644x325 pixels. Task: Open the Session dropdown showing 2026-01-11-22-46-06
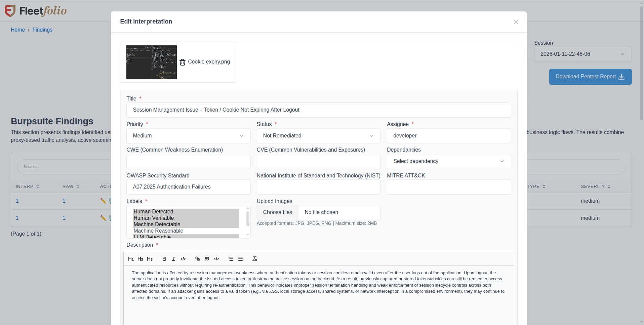(x=582, y=54)
